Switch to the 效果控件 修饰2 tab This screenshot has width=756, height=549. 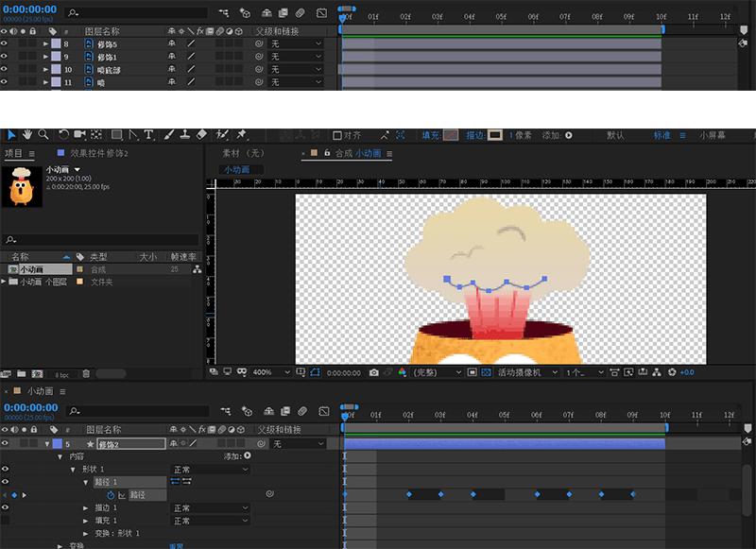click(x=98, y=153)
